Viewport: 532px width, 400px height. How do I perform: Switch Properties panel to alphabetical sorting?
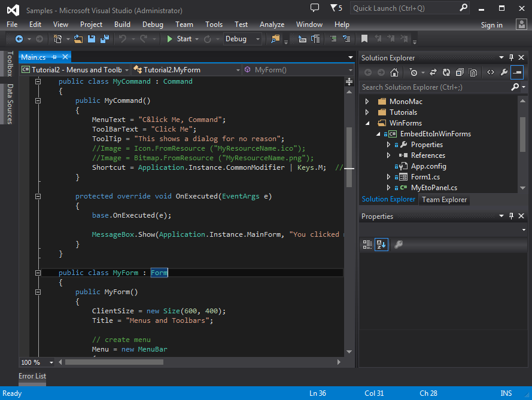(382, 244)
